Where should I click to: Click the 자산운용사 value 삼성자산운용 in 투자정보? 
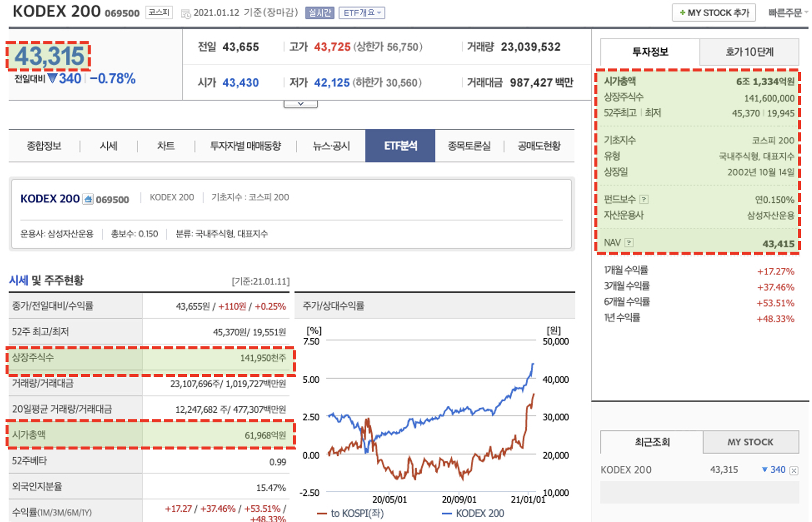771,215
